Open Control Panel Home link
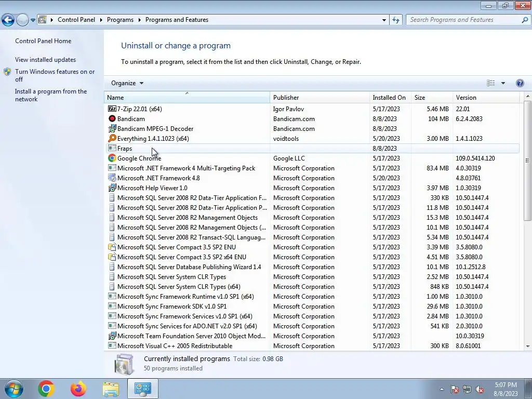 [x=43, y=41]
